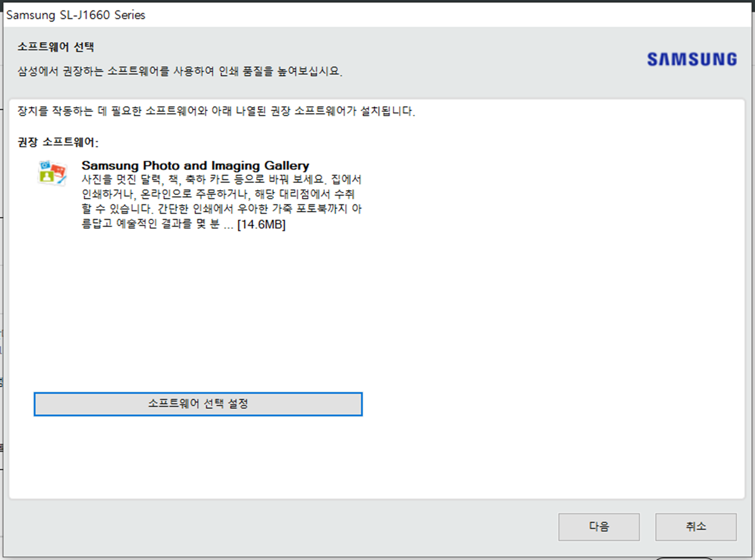Click the partially visible icon on the left edge
The image size is (755, 560).
pyautogui.click(x=2, y=382)
